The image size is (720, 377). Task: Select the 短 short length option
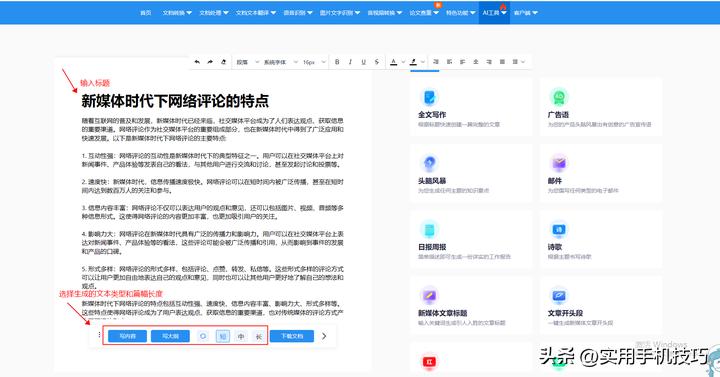[x=223, y=336]
